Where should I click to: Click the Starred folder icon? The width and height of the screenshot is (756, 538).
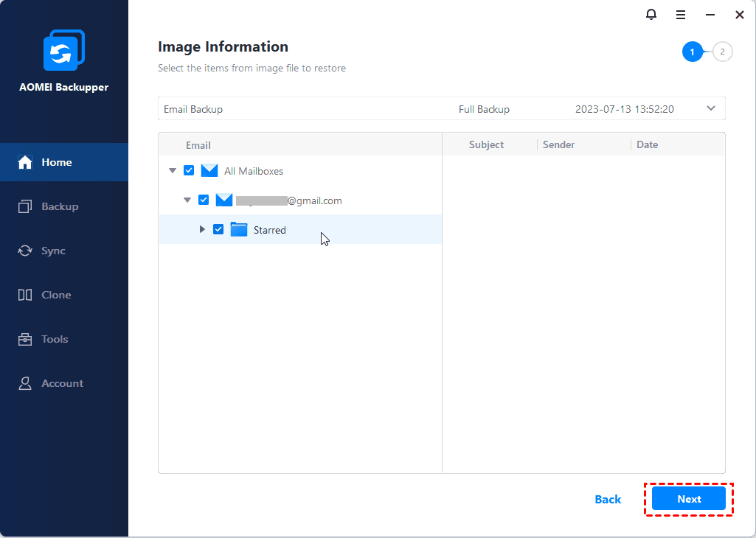tap(239, 230)
